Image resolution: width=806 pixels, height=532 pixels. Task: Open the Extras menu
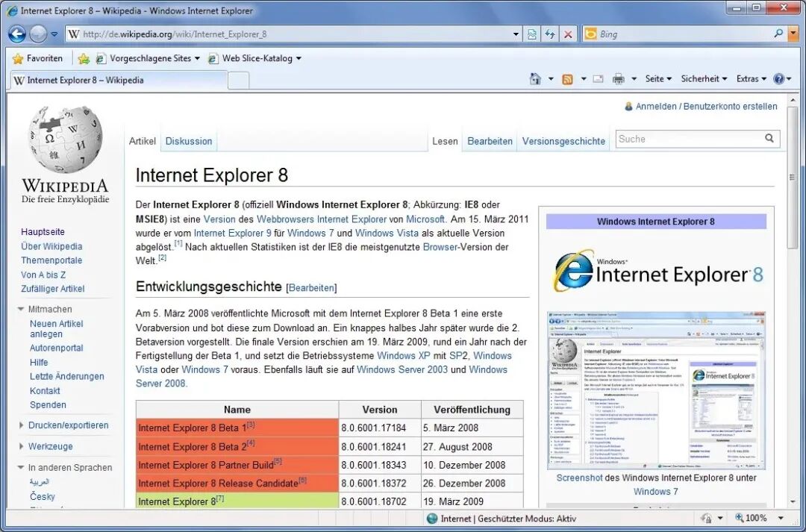751,78
